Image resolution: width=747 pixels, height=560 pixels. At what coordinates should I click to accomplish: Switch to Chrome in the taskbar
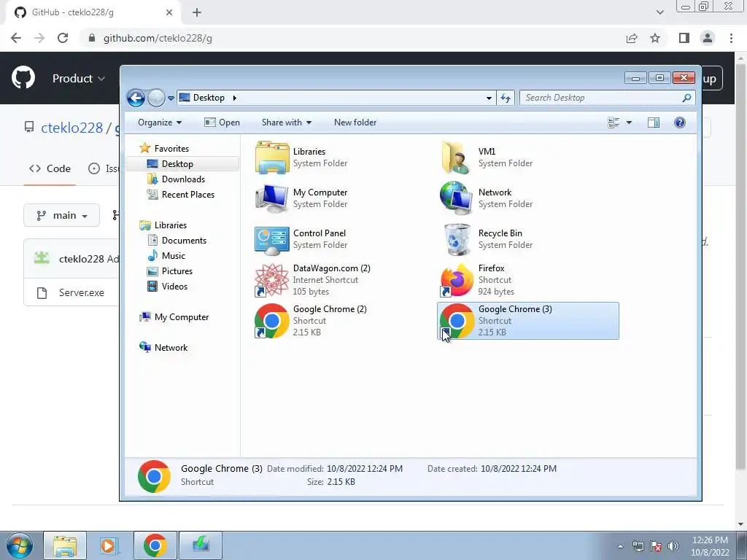155,545
